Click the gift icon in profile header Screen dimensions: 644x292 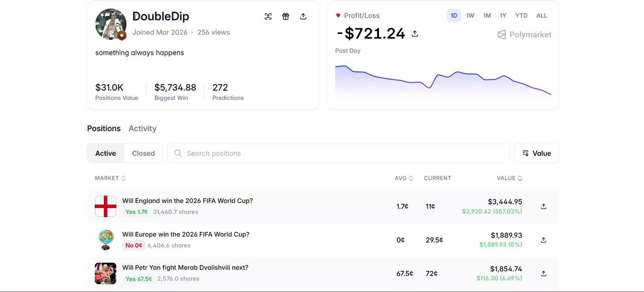[286, 17]
